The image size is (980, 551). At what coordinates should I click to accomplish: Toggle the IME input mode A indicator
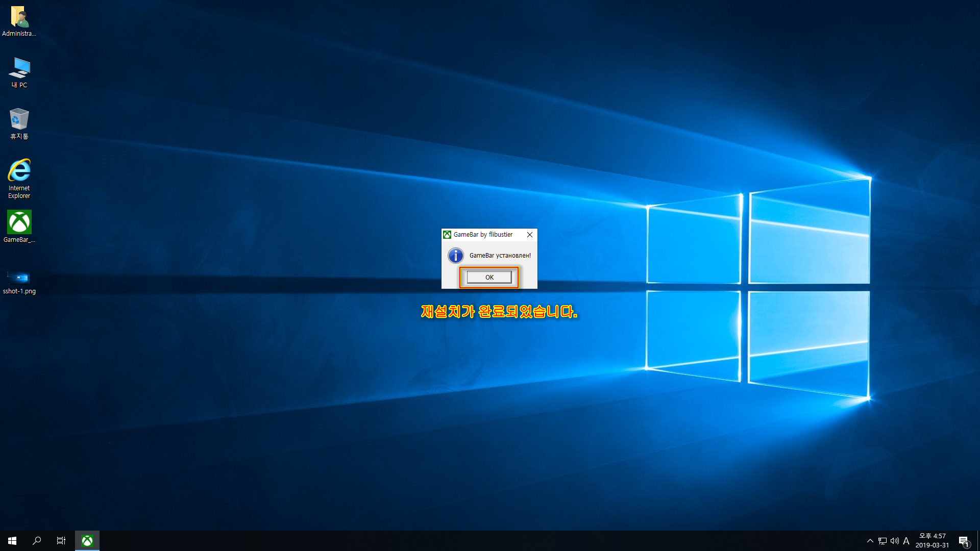(x=906, y=541)
